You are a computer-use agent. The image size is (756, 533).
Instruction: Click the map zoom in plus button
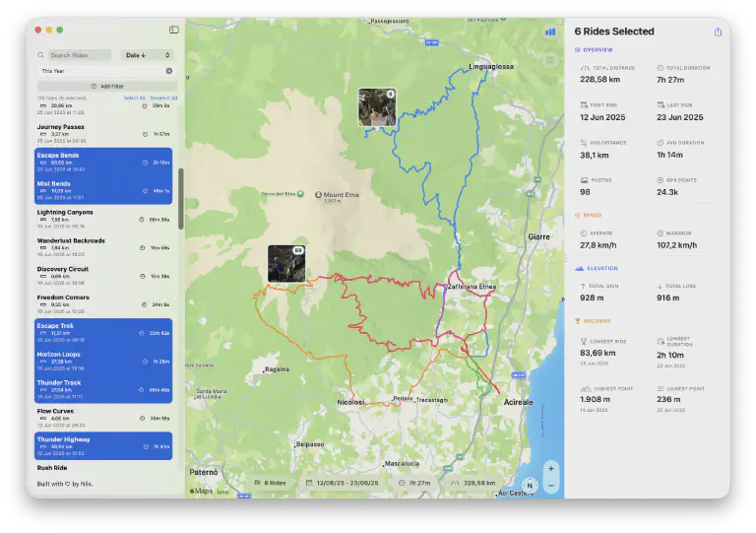551,468
